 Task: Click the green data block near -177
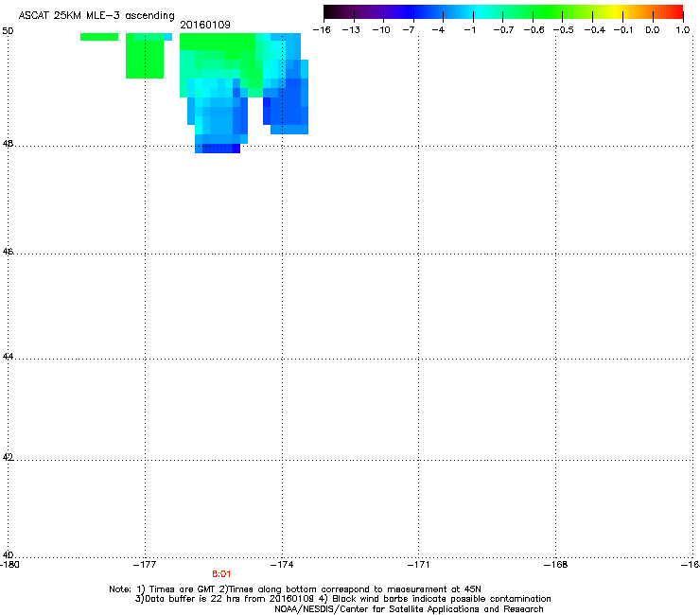click(x=145, y=56)
